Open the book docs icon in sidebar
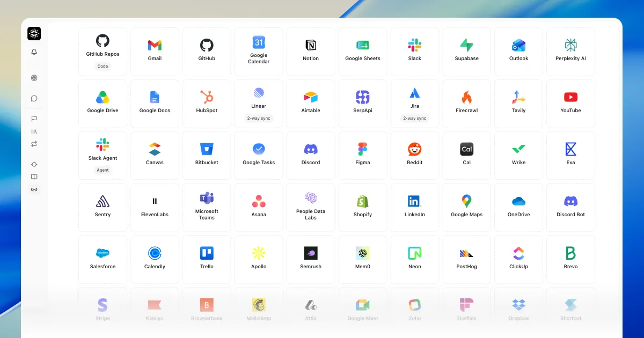 pyautogui.click(x=34, y=177)
